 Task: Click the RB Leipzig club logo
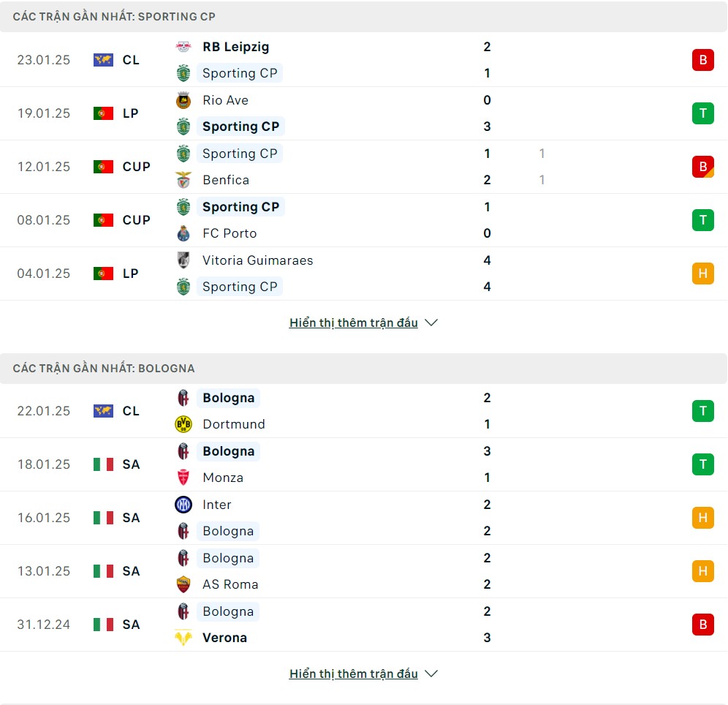(x=183, y=47)
